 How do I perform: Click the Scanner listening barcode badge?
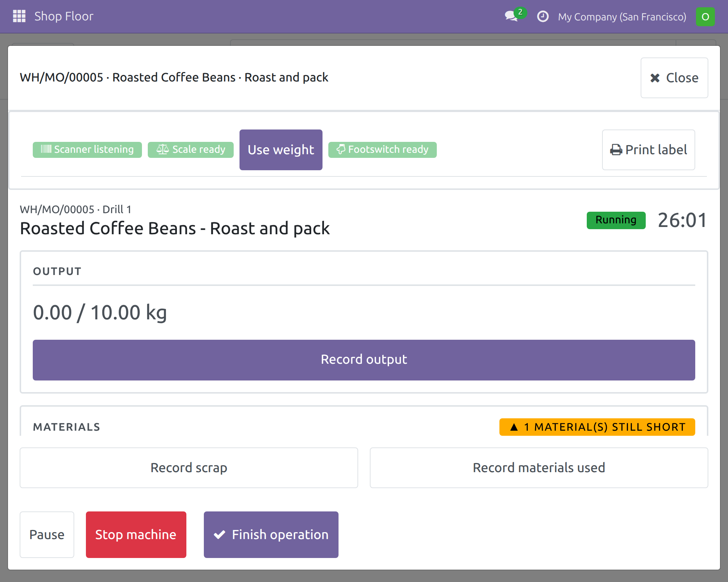pos(87,150)
